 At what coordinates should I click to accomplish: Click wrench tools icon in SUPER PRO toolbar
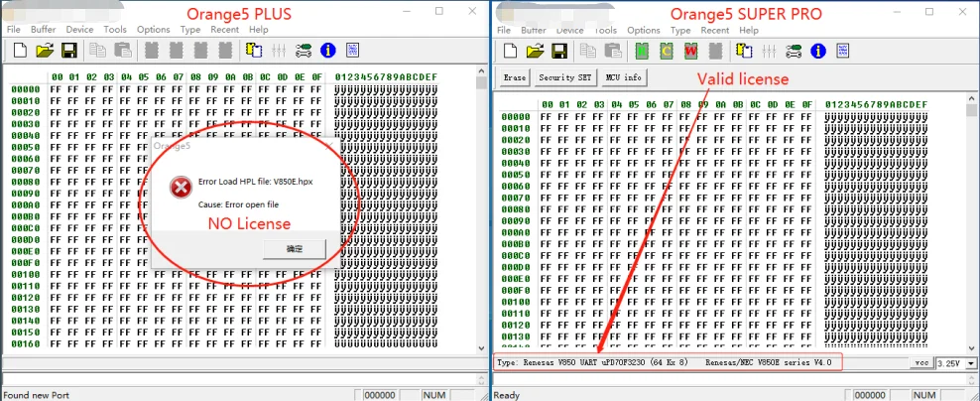pos(794,51)
